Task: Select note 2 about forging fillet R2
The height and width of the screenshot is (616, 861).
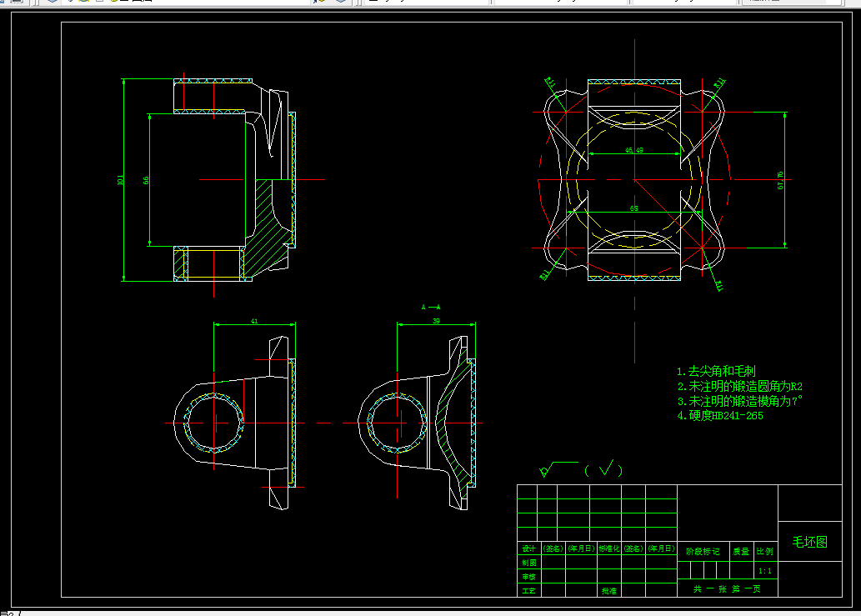Action: pyautogui.click(x=739, y=387)
